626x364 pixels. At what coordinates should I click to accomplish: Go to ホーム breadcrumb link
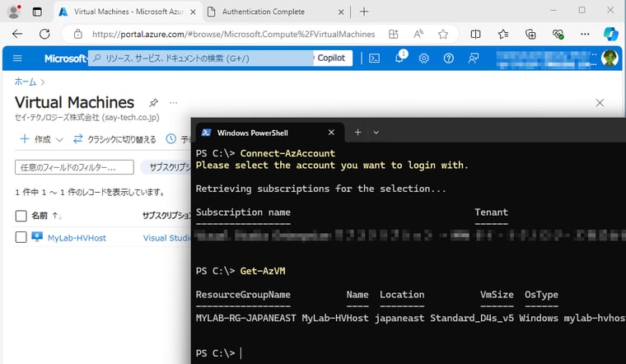click(x=26, y=82)
